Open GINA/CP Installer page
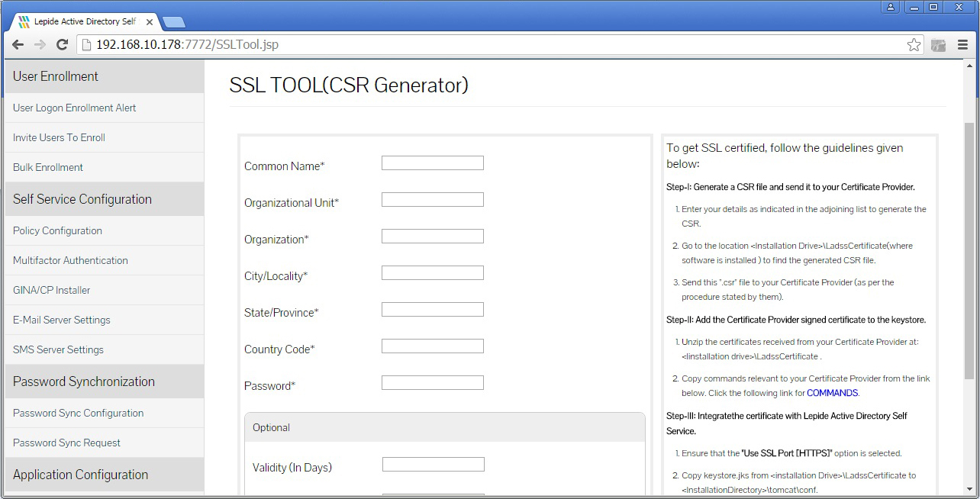 tap(105, 290)
